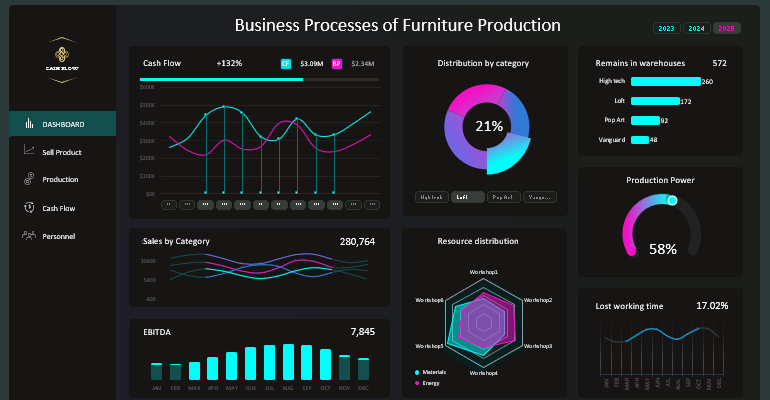Click the AUG bar in EBITDA chart
Screen dimensions: 770x400
288,362
